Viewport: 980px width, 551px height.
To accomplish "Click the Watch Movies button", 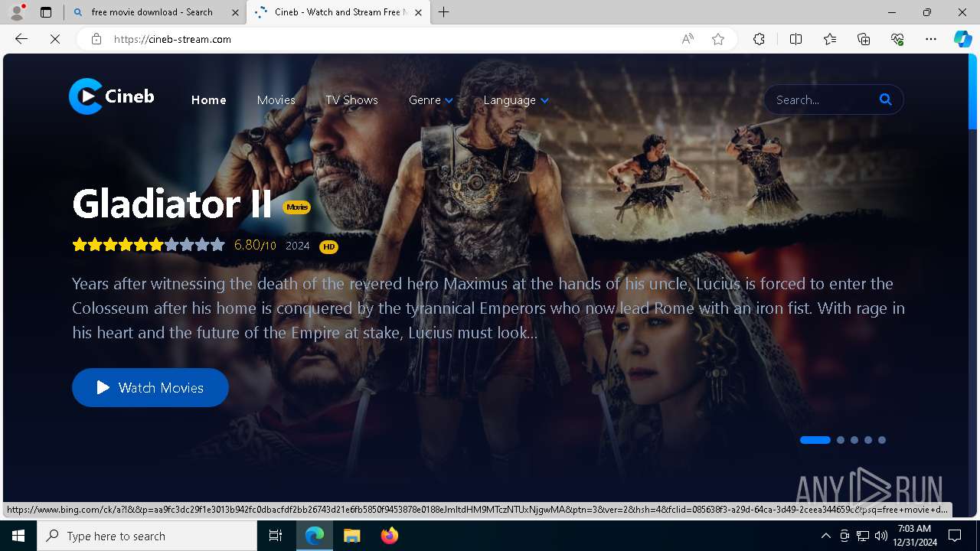I will point(150,387).
